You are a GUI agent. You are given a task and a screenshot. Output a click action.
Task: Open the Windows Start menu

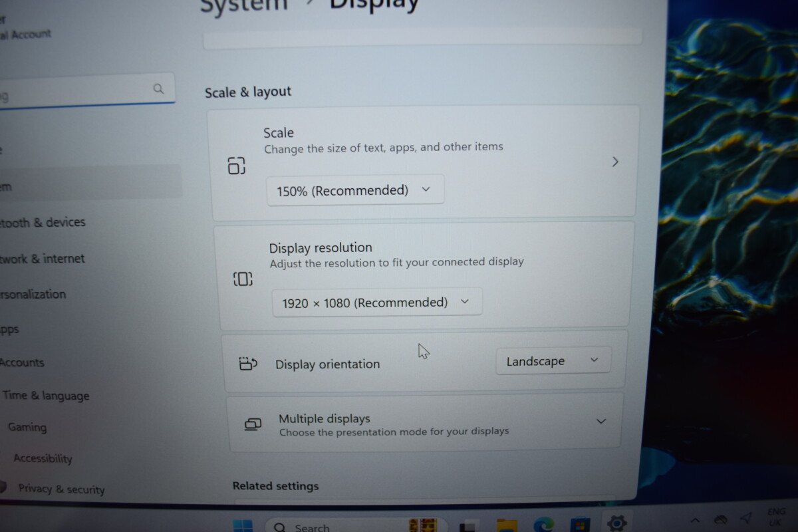(243, 526)
